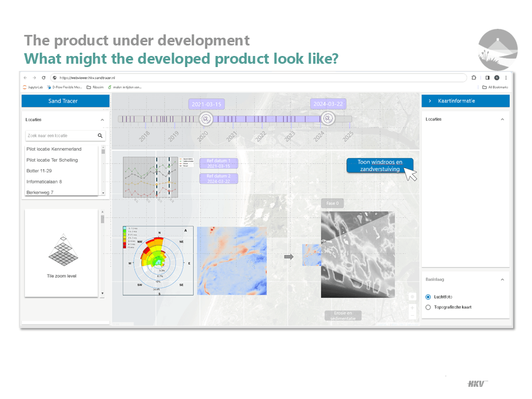Collapse the Kaartinformatie panel with chevron
Viewport: 532px width, 399px height.
[x=431, y=101]
